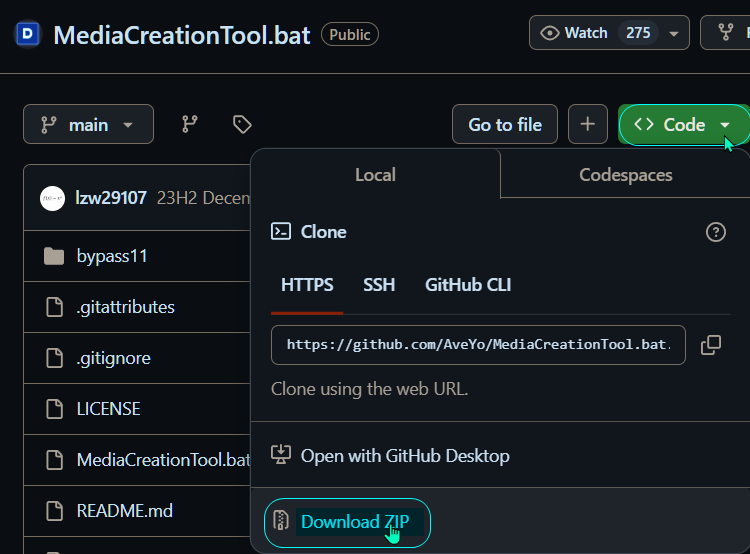Screen dimensions: 750x554
Task: Open the clone help question mark icon
Action: coord(716,232)
